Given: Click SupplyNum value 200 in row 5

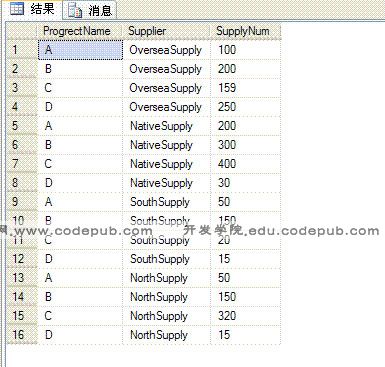Looking at the screenshot, I should point(246,126).
